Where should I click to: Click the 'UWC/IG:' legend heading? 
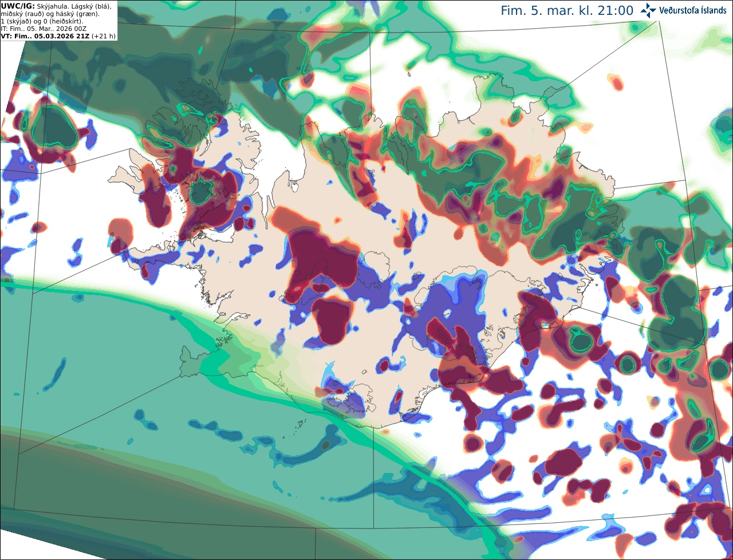(x=18, y=6)
